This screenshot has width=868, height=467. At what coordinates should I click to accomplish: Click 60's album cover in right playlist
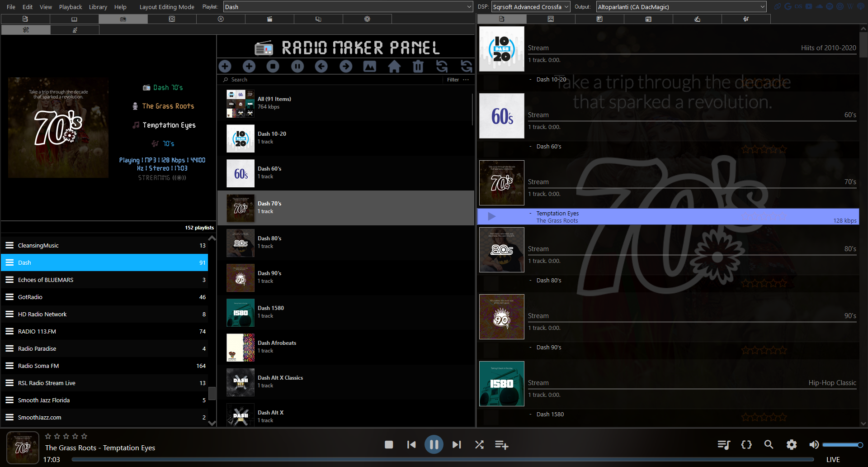[x=502, y=116]
